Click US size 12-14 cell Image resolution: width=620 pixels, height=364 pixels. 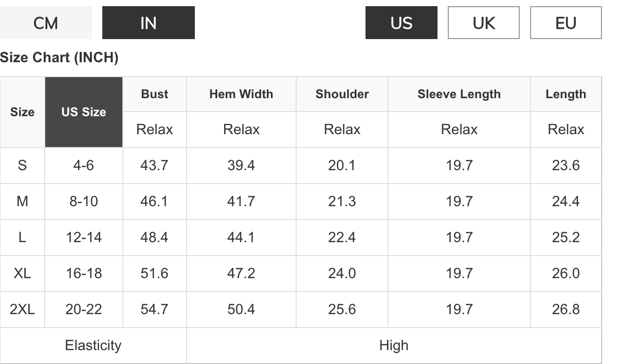click(x=84, y=238)
